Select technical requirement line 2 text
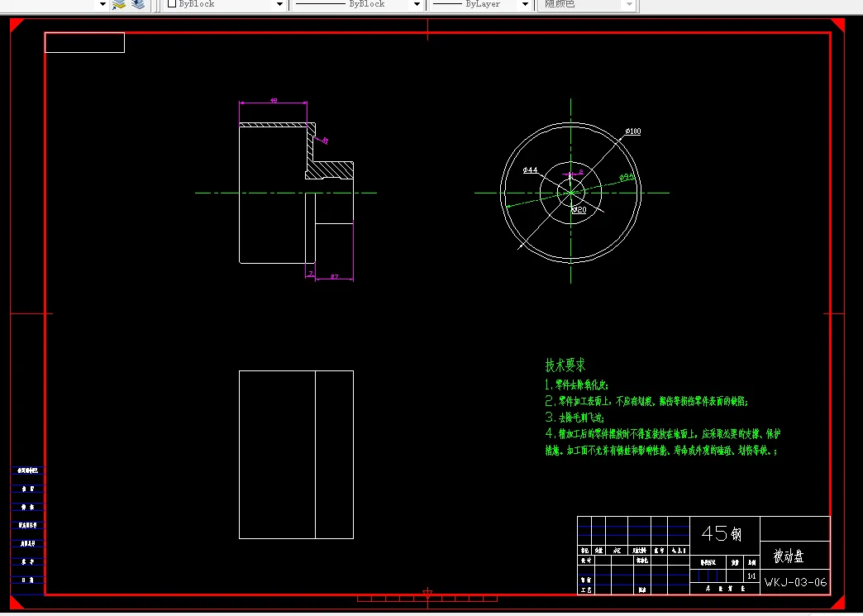Screen dimensions: 863x616 click(x=646, y=401)
